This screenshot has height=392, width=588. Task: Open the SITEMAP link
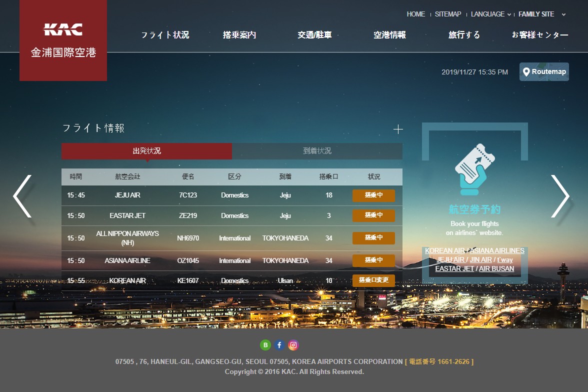click(448, 14)
